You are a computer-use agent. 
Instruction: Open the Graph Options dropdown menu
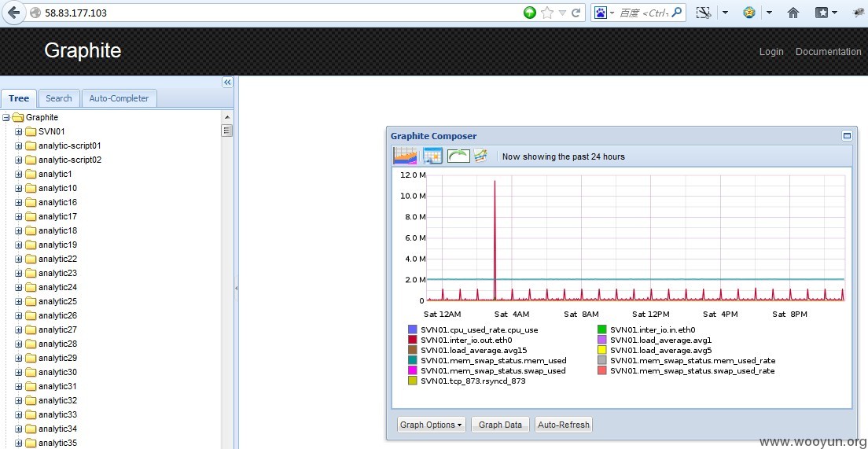(x=431, y=425)
